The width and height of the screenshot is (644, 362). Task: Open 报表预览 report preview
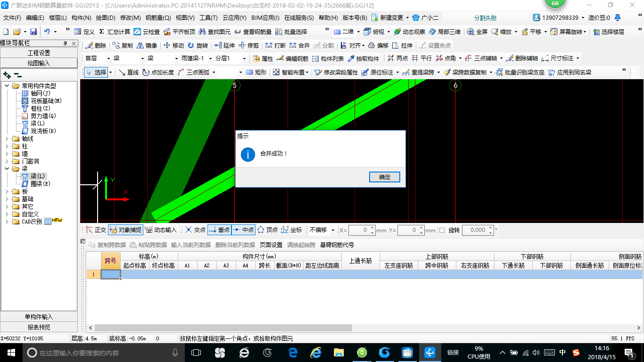click(x=39, y=327)
